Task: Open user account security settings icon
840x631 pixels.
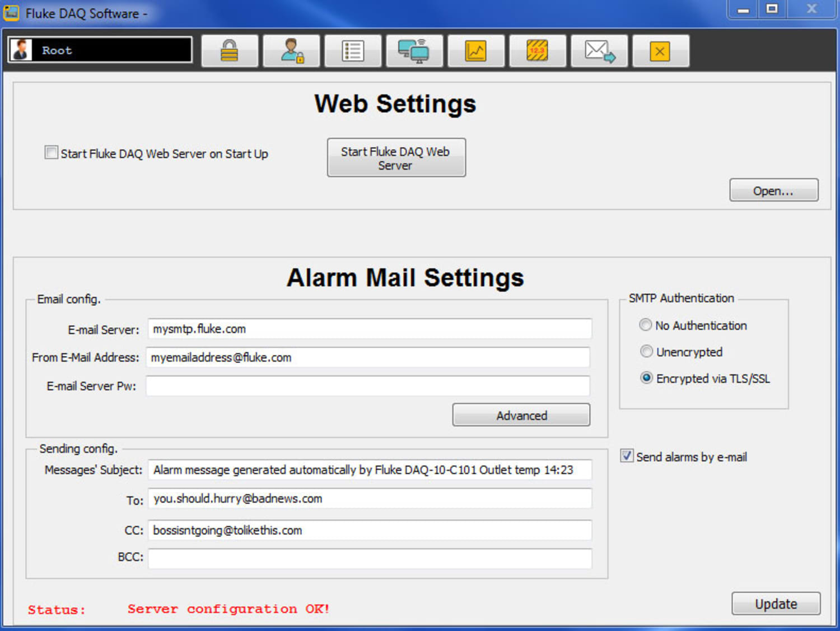Action: (291, 50)
